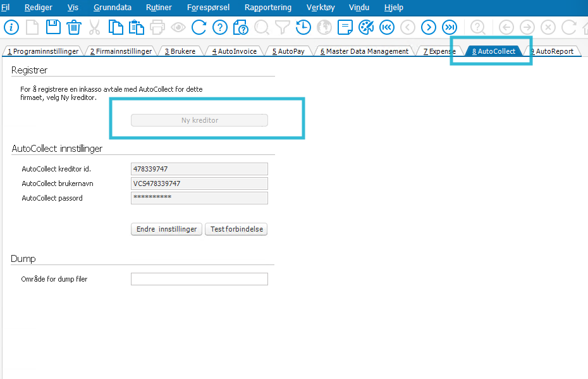Click the Endre innstillinger button
This screenshot has height=379, width=588.
coord(166,229)
